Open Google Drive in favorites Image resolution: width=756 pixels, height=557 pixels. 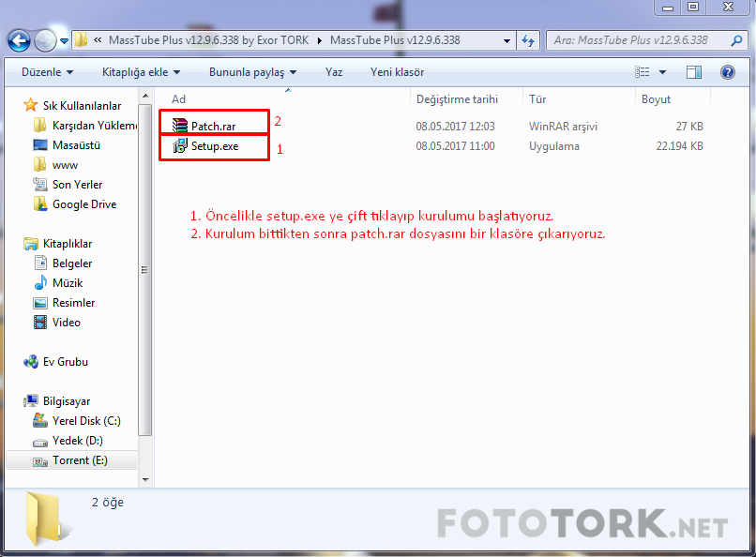83,204
